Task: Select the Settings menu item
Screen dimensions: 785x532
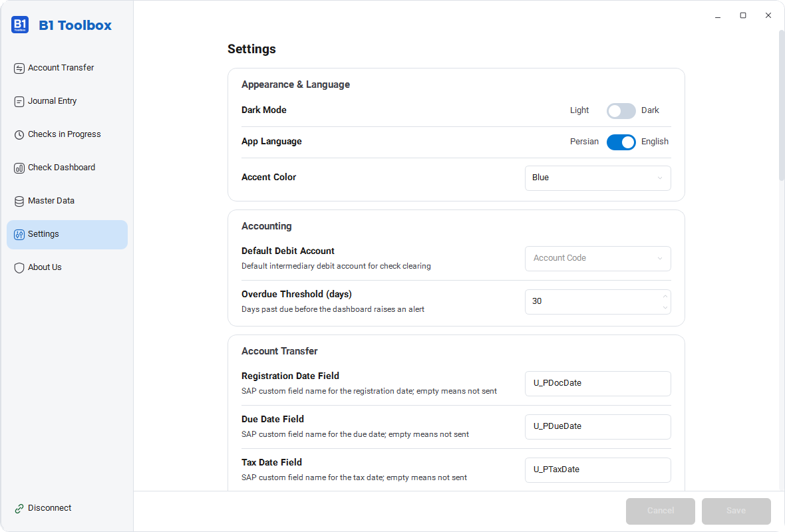Action: pyautogui.click(x=67, y=235)
